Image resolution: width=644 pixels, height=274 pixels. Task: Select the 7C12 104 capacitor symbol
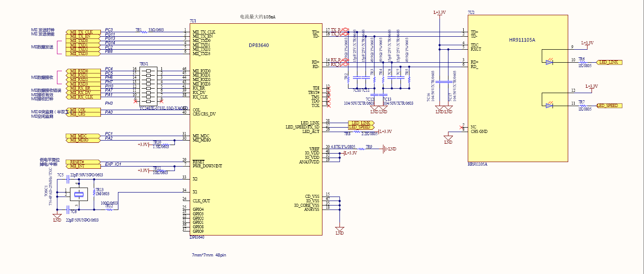(x=374, y=95)
